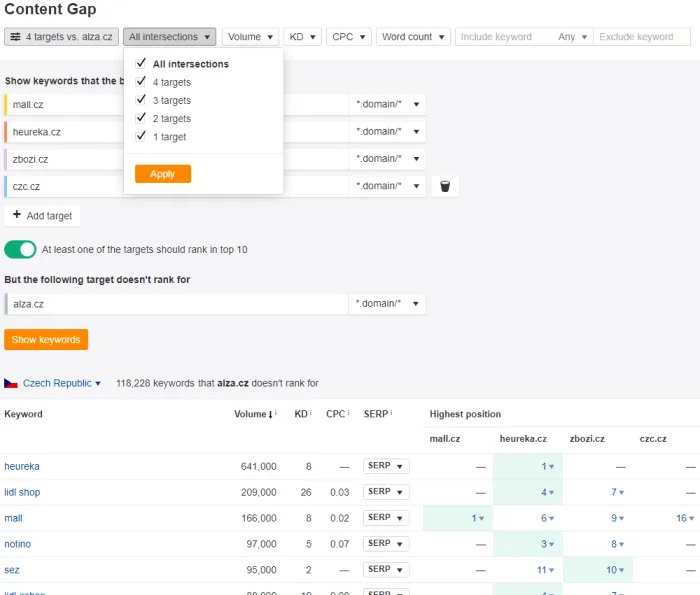Click the Keyword column header
The width and height of the screenshot is (700, 595).
[x=23, y=414]
